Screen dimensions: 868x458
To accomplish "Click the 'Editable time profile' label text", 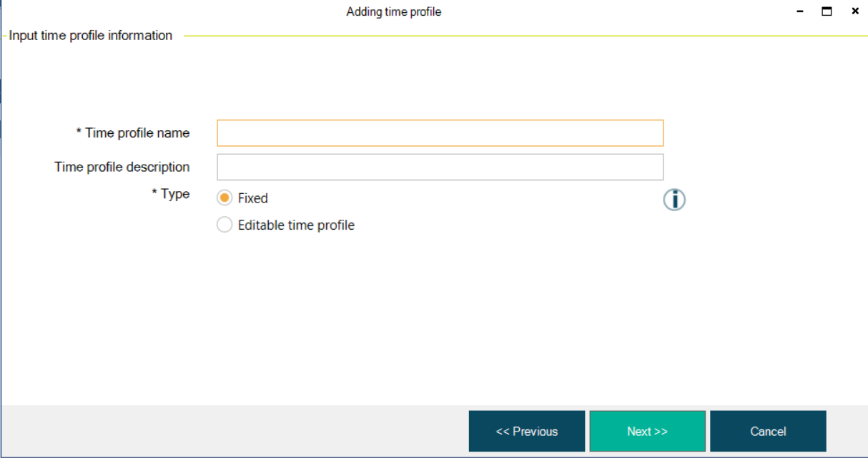I will (x=296, y=225).
